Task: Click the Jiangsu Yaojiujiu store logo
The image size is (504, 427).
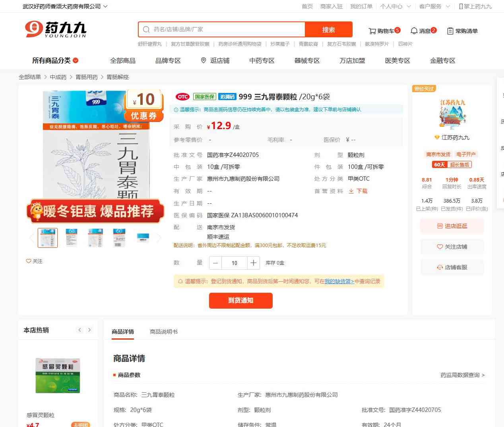Action: [x=452, y=114]
